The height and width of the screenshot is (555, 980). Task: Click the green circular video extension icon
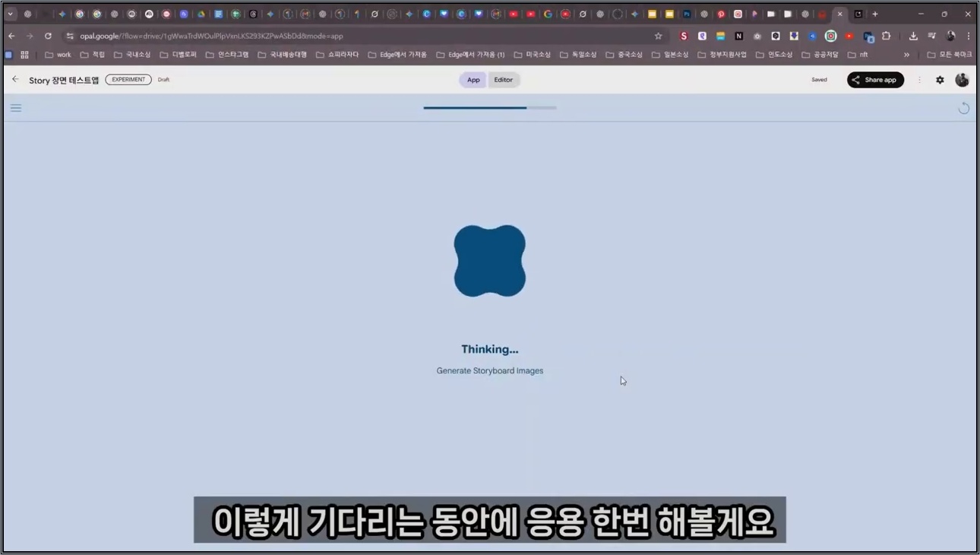831,36
